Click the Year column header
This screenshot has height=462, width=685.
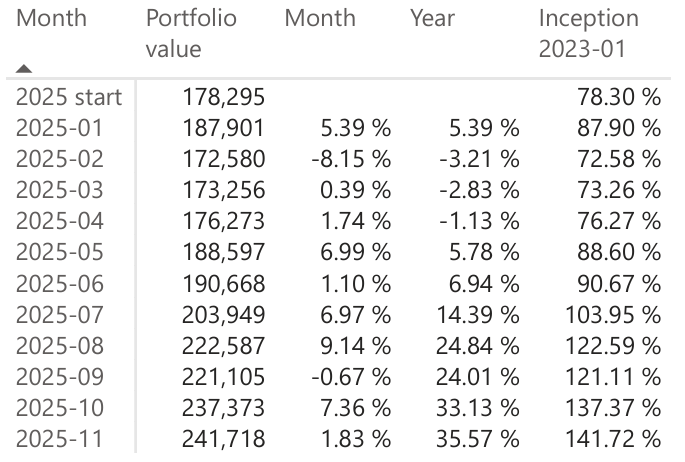(x=432, y=19)
